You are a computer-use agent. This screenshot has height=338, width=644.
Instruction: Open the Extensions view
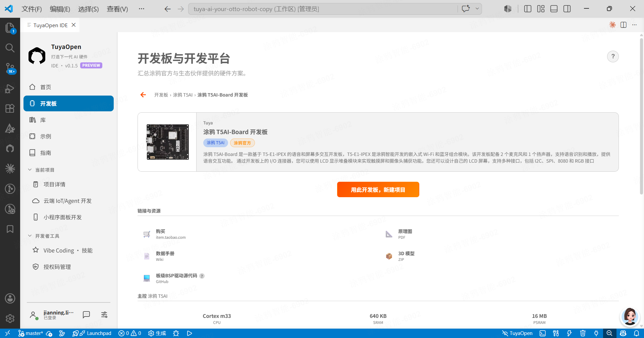click(x=10, y=108)
